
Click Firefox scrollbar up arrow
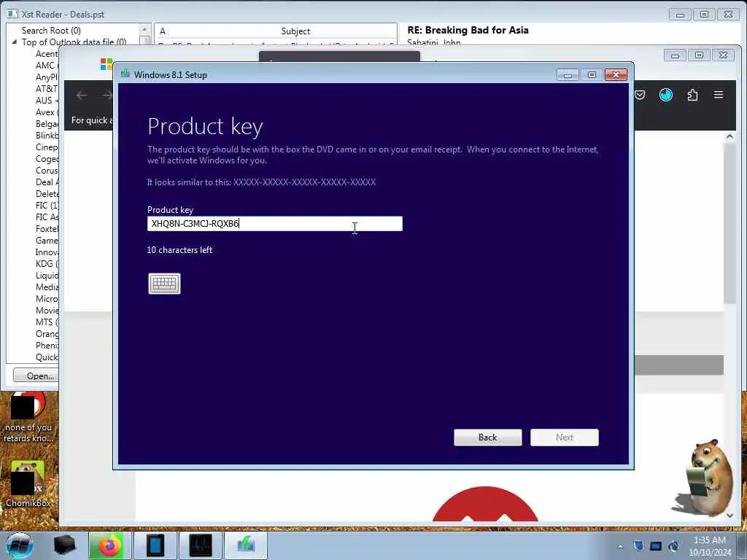[729, 136]
